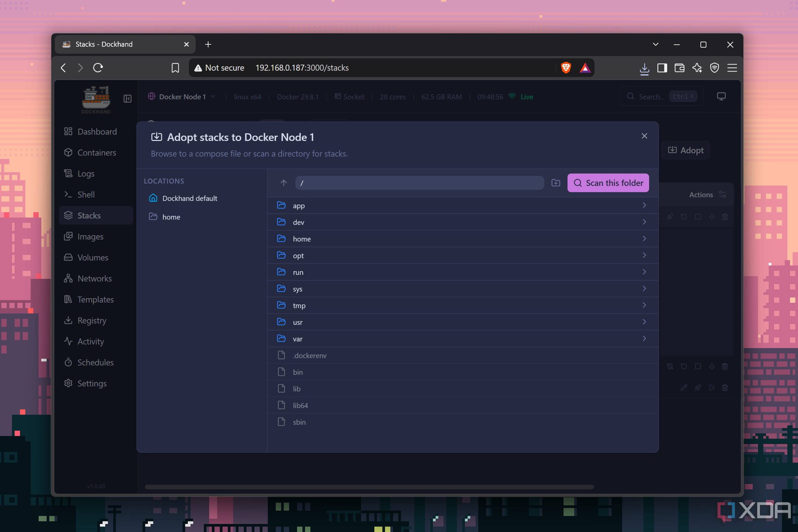Click Scan this folder button
Image resolution: width=798 pixels, height=532 pixels.
pos(608,183)
